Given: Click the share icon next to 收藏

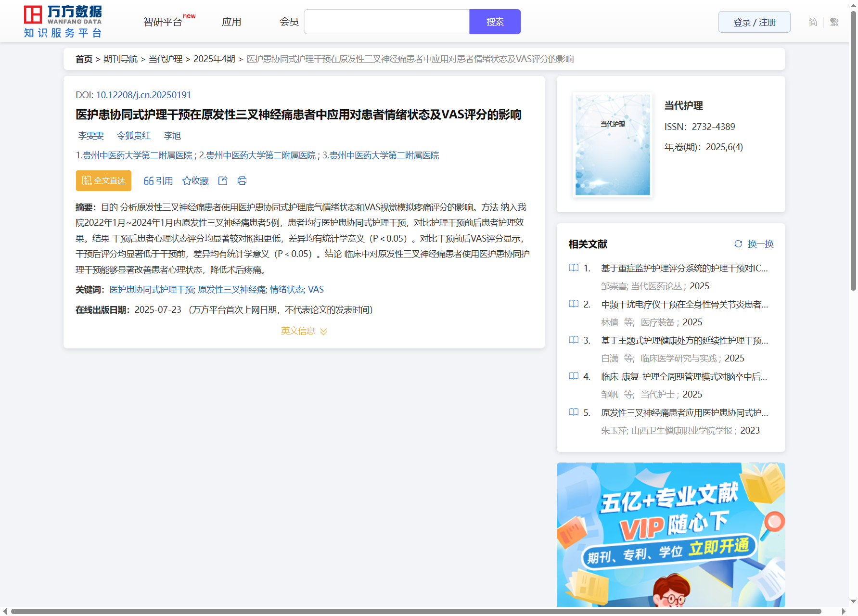Looking at the screenshot, I should [223, 180].
